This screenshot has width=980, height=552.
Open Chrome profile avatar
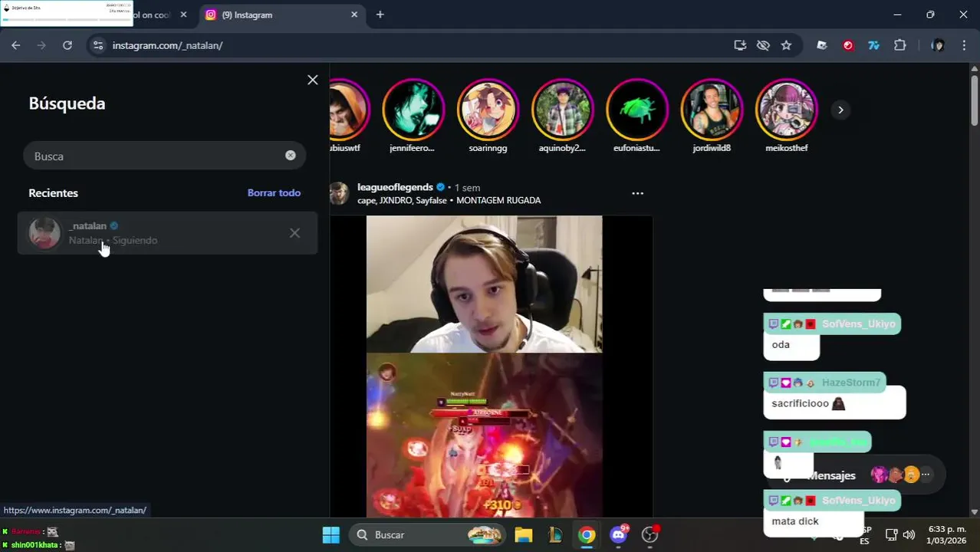coord(937,45)
